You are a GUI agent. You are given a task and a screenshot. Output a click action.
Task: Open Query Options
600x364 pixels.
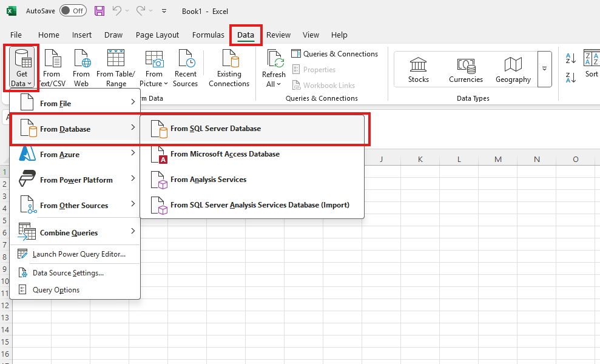(x=75, y=290)
